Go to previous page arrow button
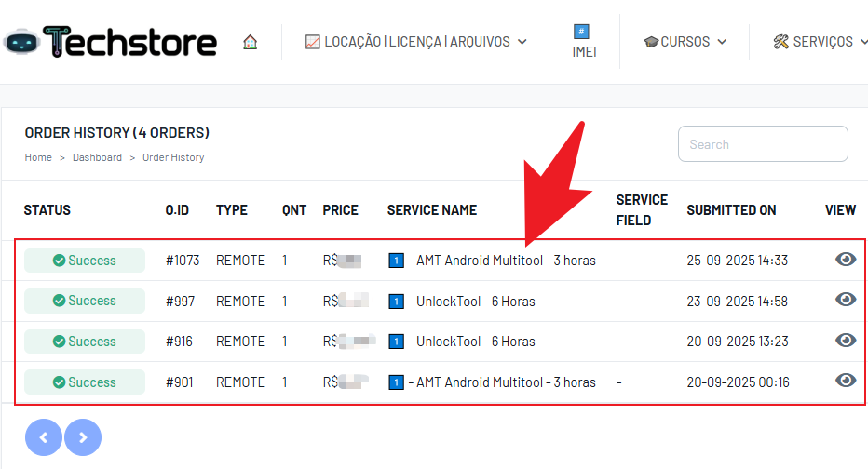The height and width of the screenshot is (469, 868). point(44,436)
